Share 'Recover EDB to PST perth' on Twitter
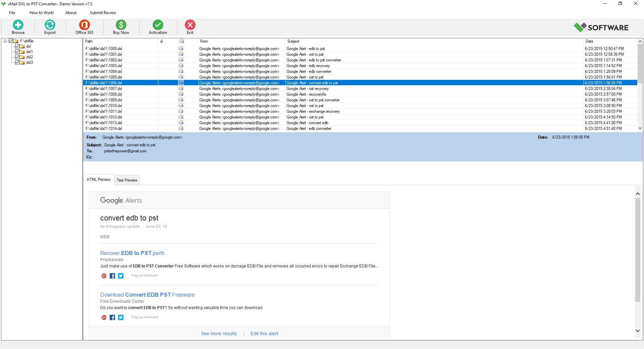This screenshot has height=349, width=644. 121,276
